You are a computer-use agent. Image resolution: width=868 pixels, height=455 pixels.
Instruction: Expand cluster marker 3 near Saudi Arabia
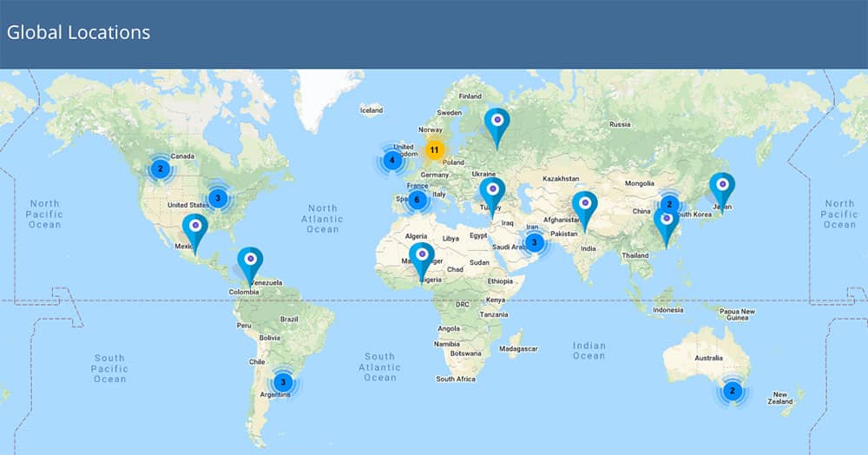[534, 242]
